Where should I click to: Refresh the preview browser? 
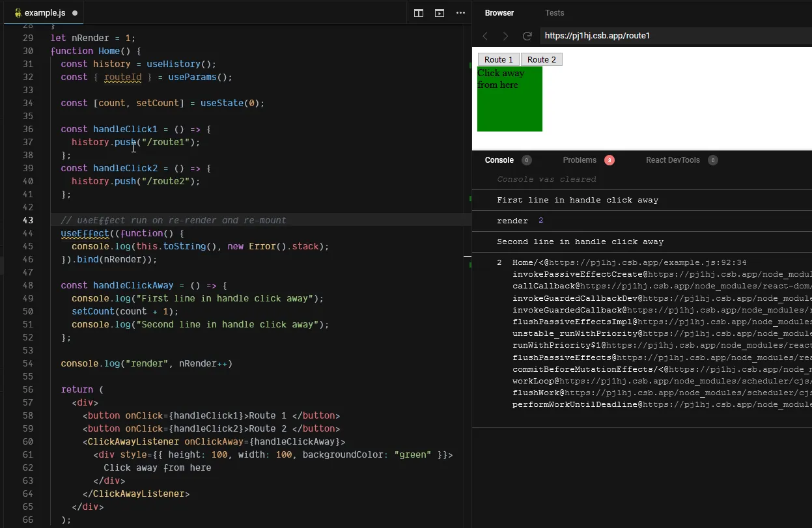(527, 36)
